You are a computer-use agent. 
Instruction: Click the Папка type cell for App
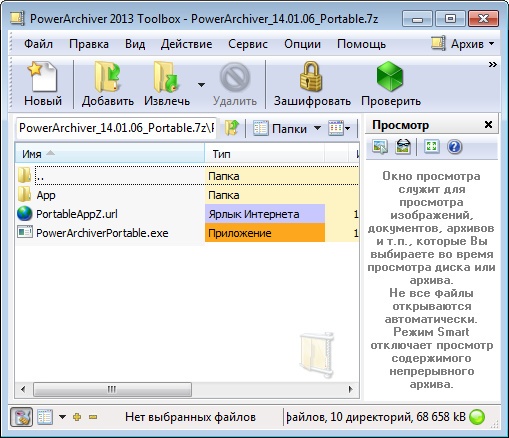[x=265, y=195]
